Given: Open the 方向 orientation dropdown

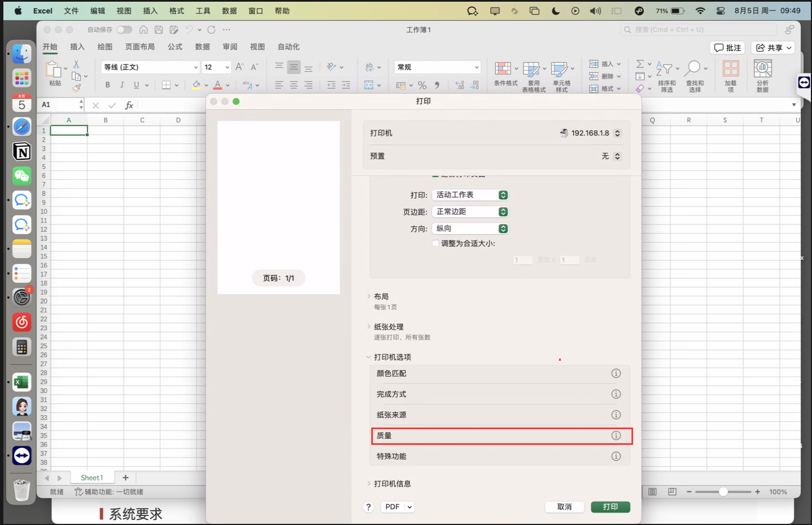Looking at the screenshot, I should (x=470, y=229).
